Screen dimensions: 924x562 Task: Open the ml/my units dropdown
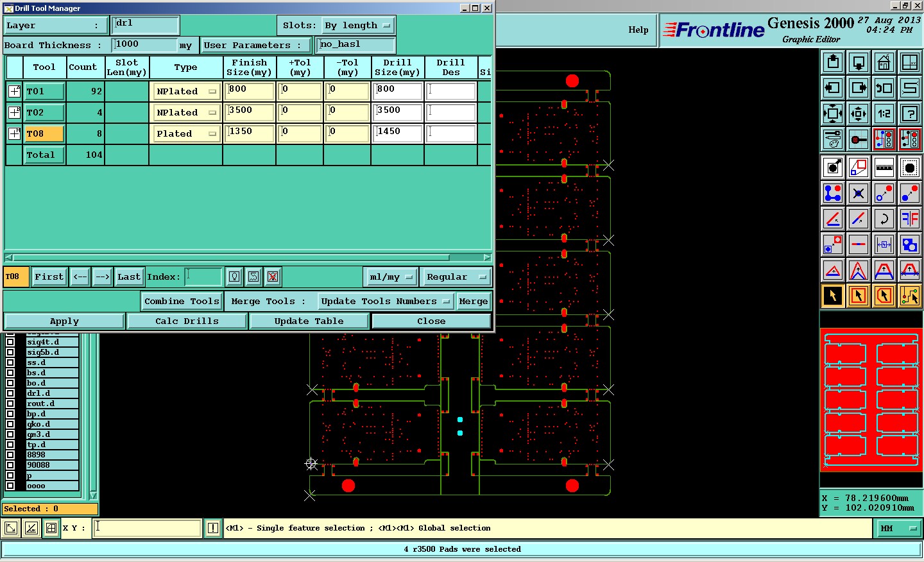tap(391, 277)
